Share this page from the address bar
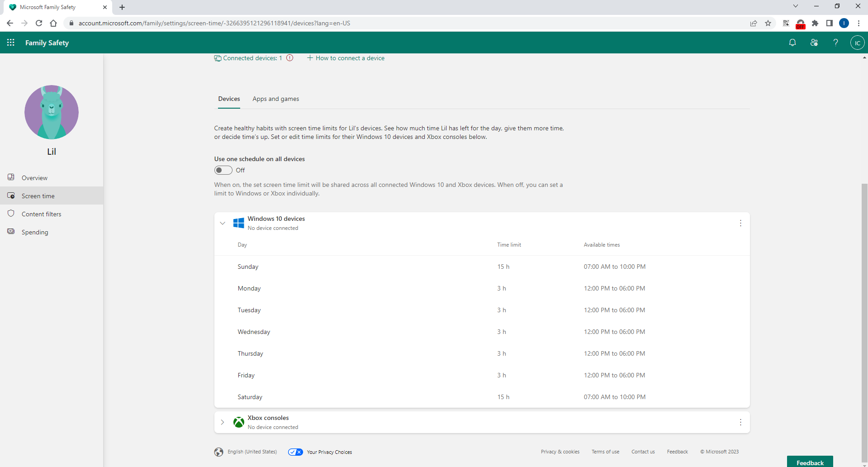The width and height of the screenshot is (868, 467). pyautogui.click(x=754, y=23)
